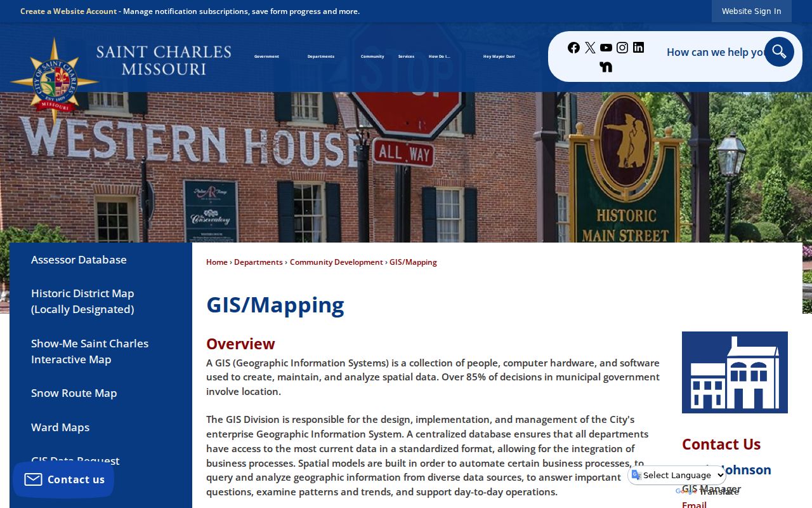Image resolution: width=812 pixels, height=508 pixels.
Task: Go to Community Development in the breadcrumb
Action: 336,262
